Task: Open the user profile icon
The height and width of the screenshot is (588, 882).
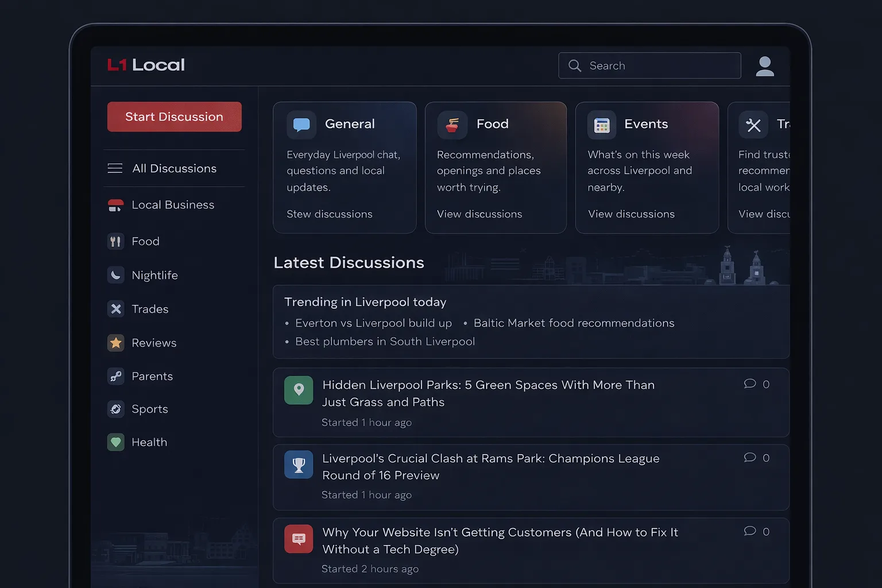Action: click(764, 66)
